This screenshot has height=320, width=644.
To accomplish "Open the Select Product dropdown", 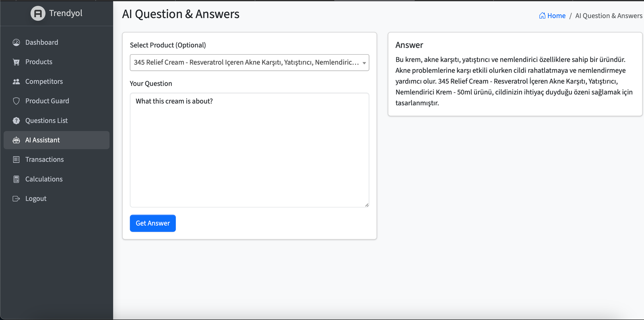I will 246,63.
